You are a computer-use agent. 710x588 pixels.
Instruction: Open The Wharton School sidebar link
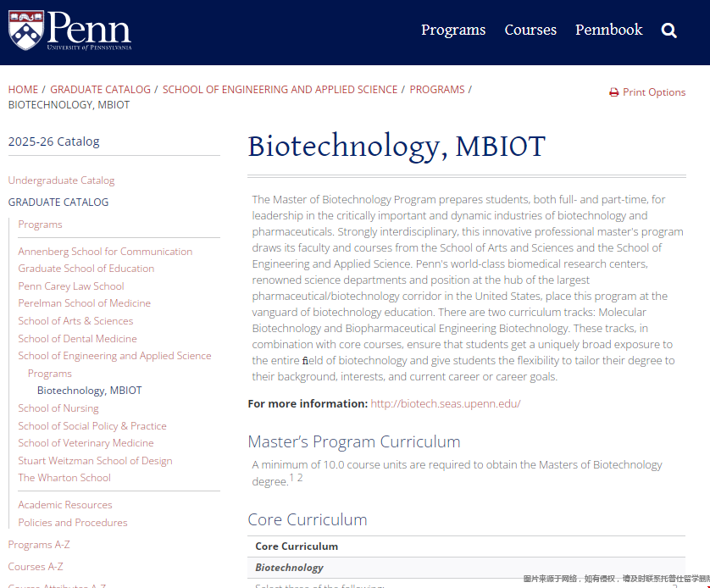[x=64, y=478]
